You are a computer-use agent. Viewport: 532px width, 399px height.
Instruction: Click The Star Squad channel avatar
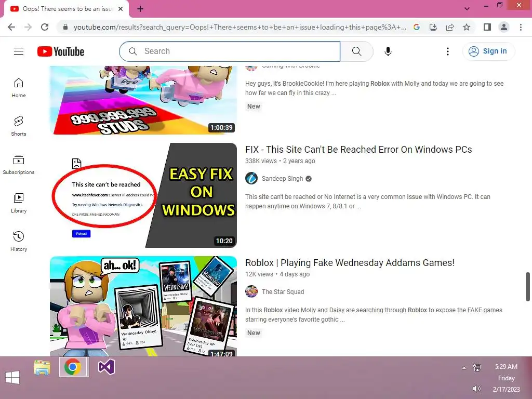point(251,291)
